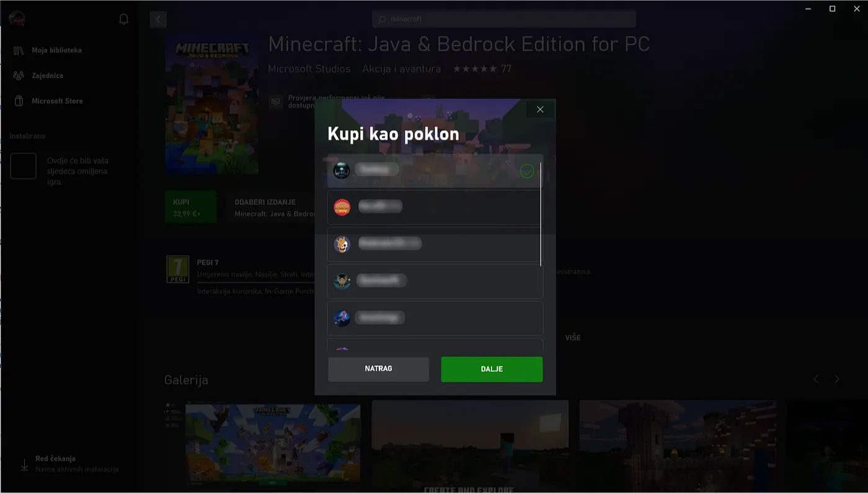868x493 pixels.
Task: Open the profile avatar icon
Action: tap(17, 19)
